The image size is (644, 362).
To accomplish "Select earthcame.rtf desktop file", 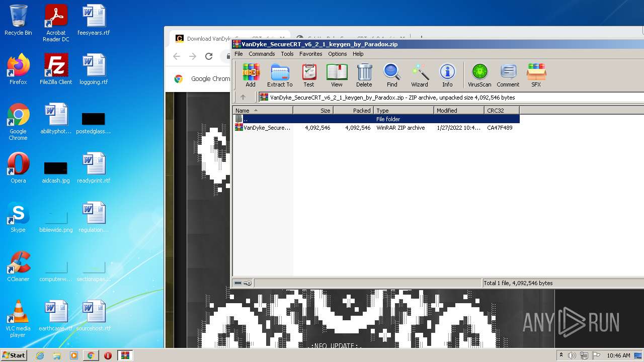I will coord(56,316).
